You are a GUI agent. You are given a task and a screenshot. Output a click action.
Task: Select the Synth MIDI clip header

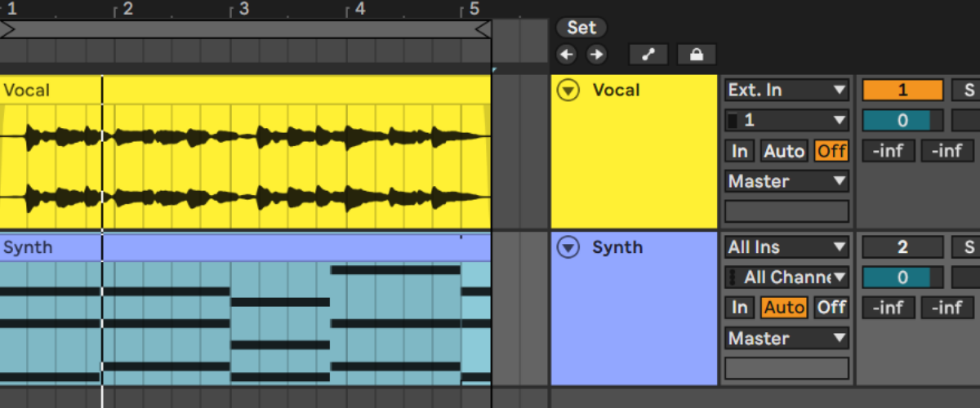[x=245, y=247]
